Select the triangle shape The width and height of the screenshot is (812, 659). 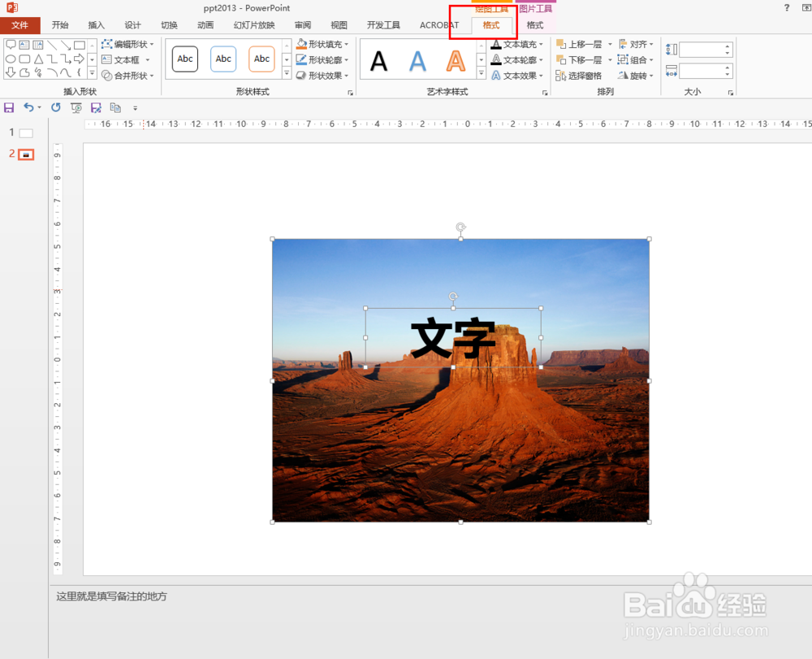click(38, 59)
